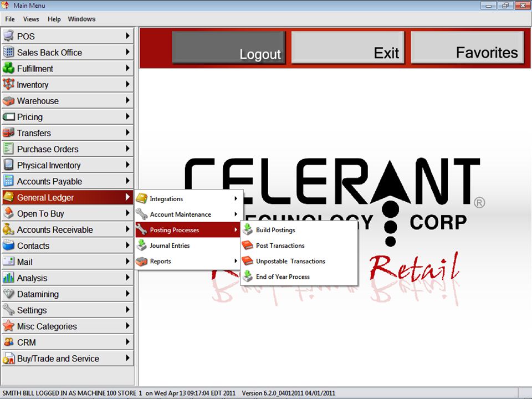Click the Journal Entries icon
This screenshot has width=532, height=399.
[x=141, y=245]
